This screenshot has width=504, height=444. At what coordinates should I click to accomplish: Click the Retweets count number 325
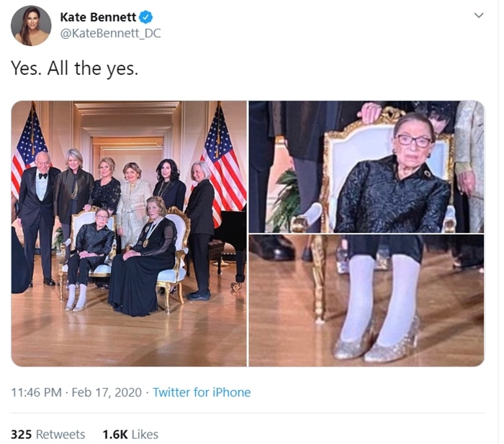coord(21,435)
